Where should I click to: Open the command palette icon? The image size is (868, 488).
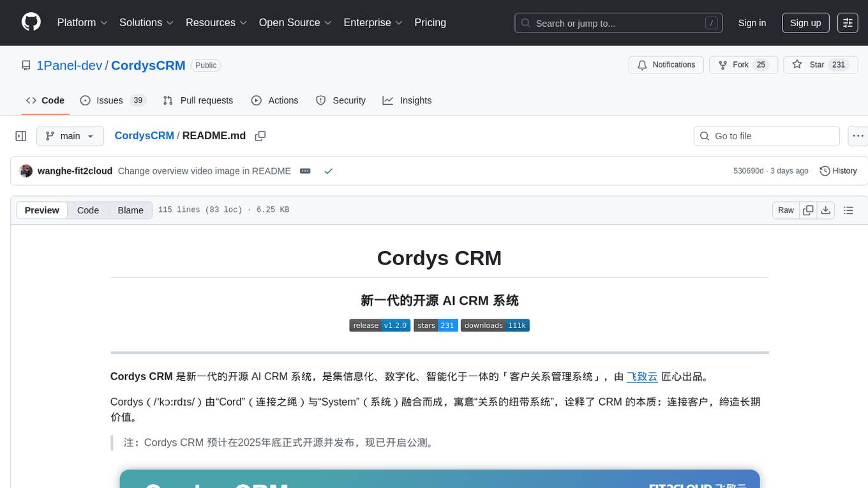(848, 22)
